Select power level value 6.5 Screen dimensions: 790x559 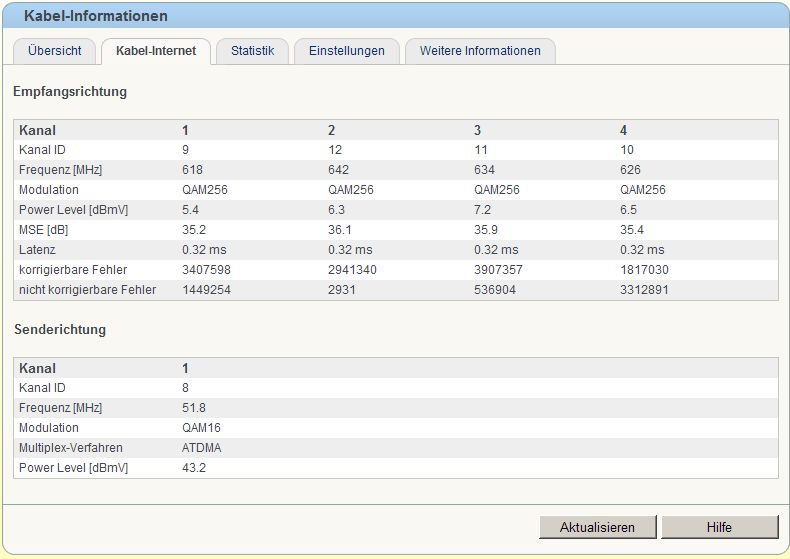point(628,210)
